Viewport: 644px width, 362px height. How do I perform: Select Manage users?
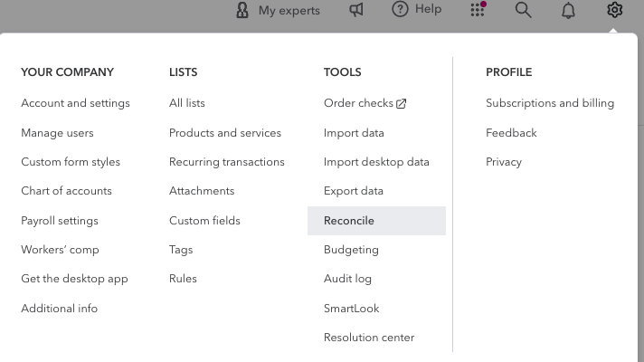click(x=58, y=133)
